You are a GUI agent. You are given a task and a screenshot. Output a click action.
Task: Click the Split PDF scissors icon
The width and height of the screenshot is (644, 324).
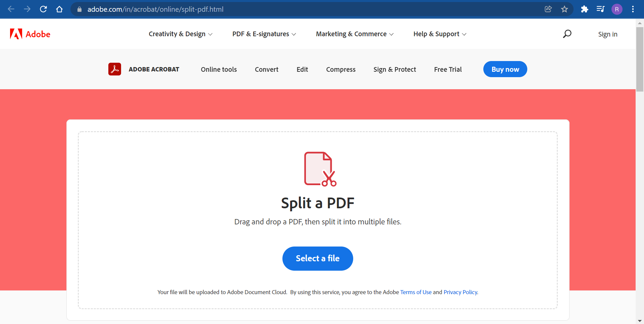[x=318, y=169]
